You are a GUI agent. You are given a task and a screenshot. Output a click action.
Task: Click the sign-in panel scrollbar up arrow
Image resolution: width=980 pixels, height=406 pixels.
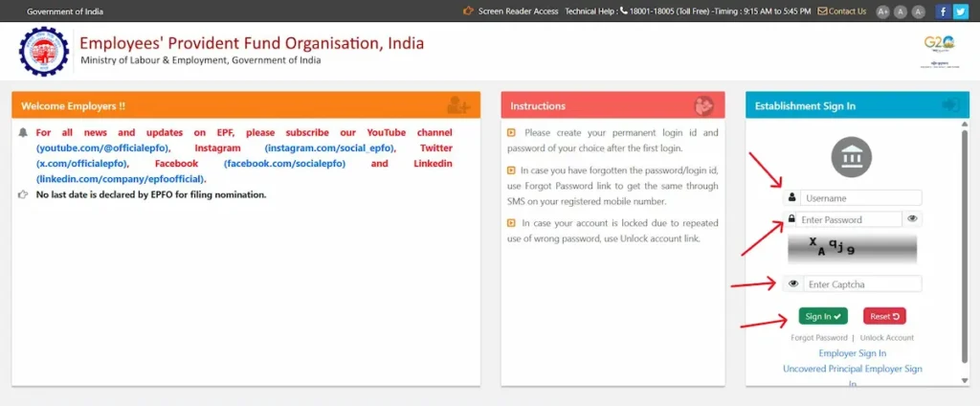click(965, 124)
